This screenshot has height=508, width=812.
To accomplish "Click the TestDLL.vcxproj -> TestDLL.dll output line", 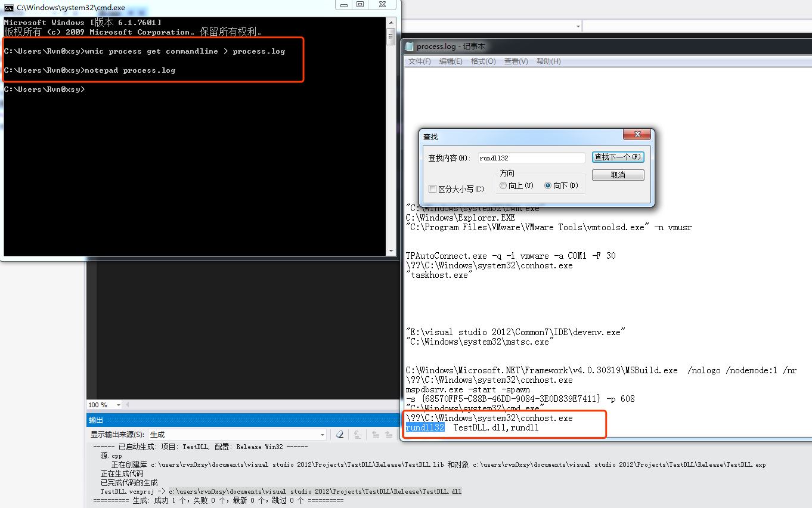I will coord(281,491).
